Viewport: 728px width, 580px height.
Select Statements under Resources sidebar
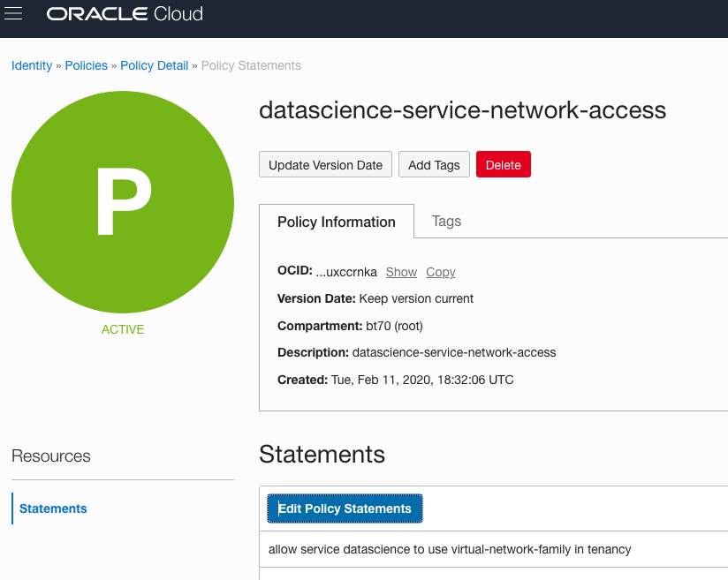tap(53, 508)
